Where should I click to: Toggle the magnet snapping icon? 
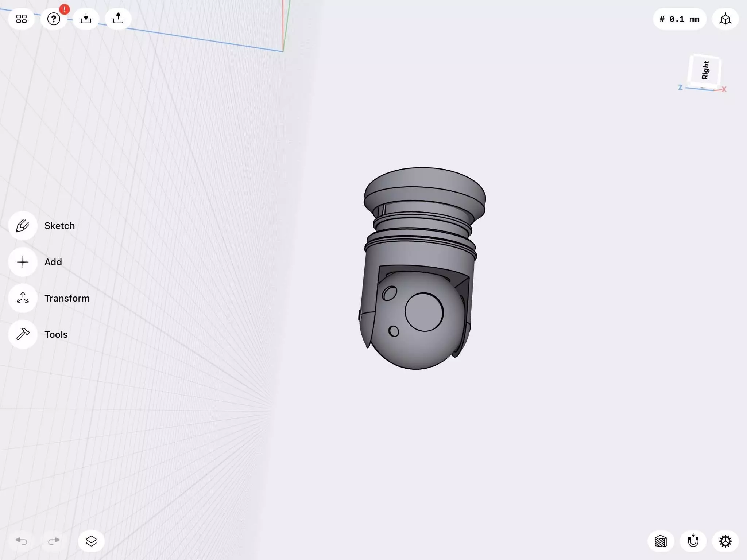pyautogui.click(x=693, y=541)
